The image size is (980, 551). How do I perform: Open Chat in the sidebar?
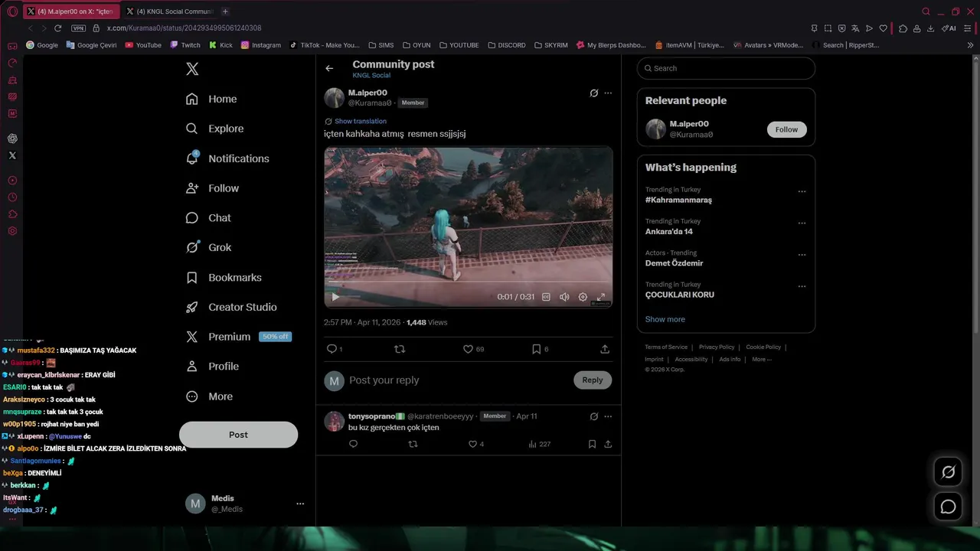pos(208,218)
